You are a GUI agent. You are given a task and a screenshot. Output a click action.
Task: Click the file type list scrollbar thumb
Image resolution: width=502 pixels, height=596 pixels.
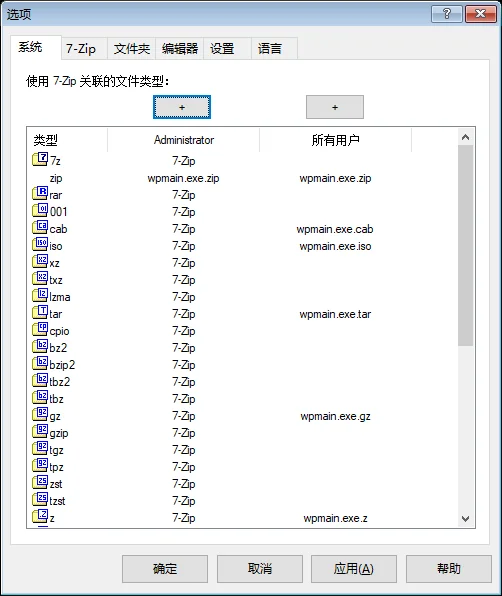(x=466, y=246)
